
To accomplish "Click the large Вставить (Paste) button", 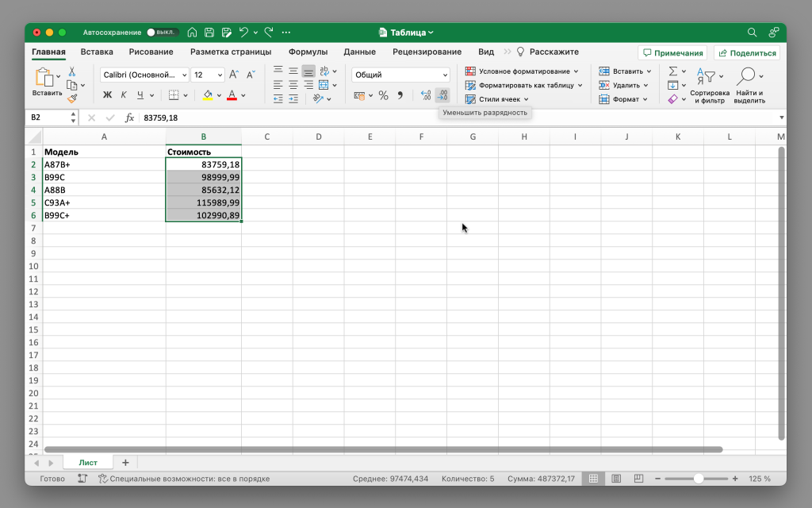I will (47, 82).
